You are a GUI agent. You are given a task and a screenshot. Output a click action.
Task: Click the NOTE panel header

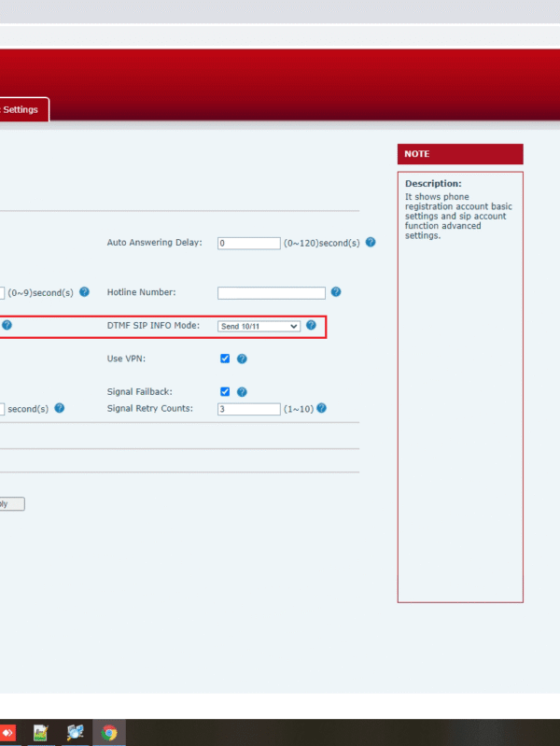[460, 154]
